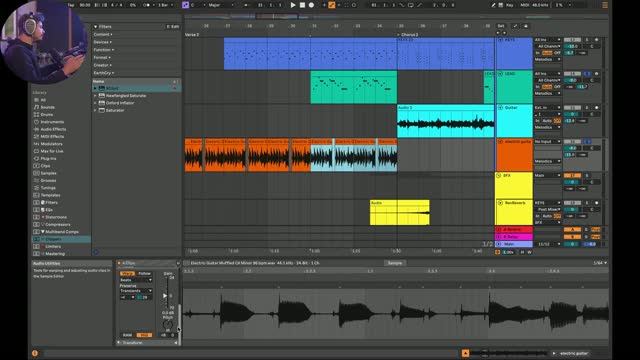The height and width of the screenshot is (360, 640).
Task: Select MIDI Effects in the library
Action: pos(52,136)
